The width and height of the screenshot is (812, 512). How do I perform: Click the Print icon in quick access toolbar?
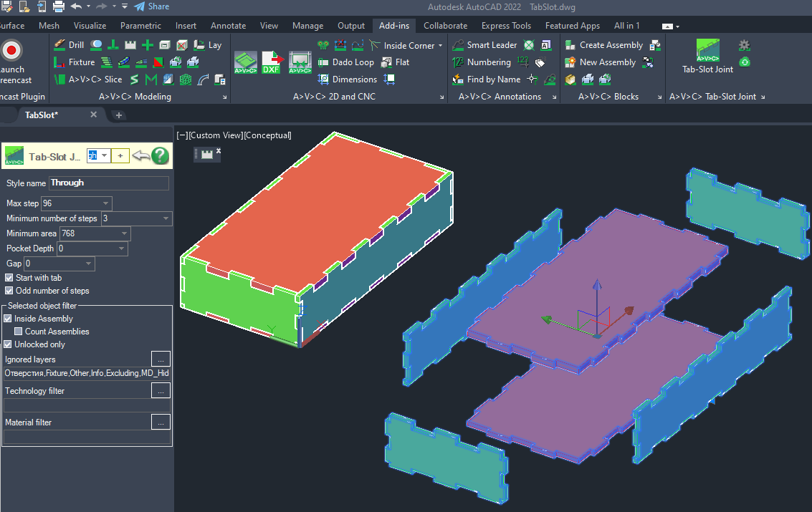(59, 6)
